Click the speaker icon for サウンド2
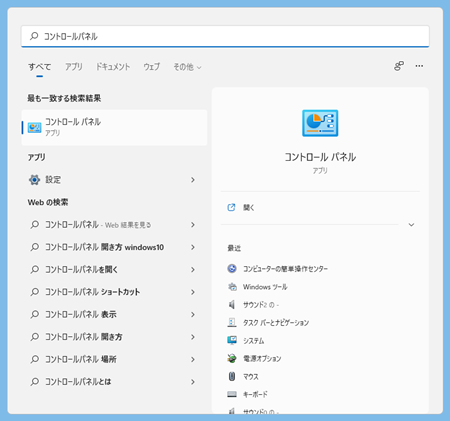Viewport: 450px width, 421px height. click(232, 304)
